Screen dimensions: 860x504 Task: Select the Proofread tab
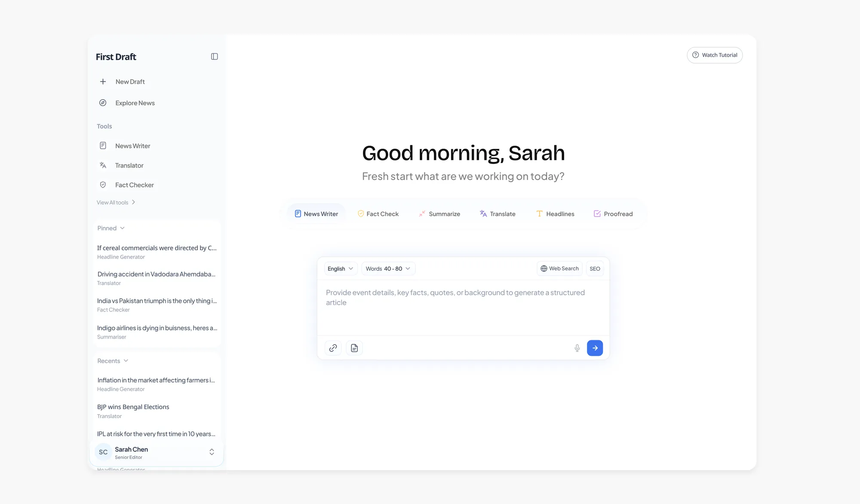pos(613,214)
